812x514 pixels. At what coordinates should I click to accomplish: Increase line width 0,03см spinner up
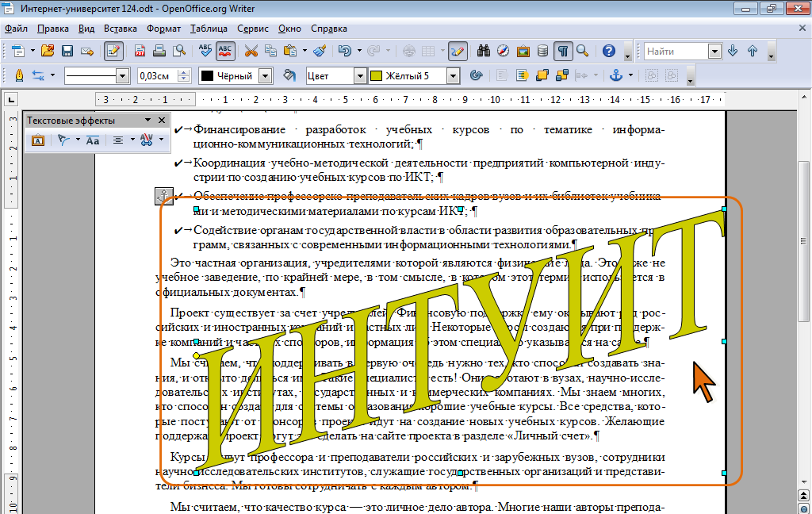tap(183, 72)
